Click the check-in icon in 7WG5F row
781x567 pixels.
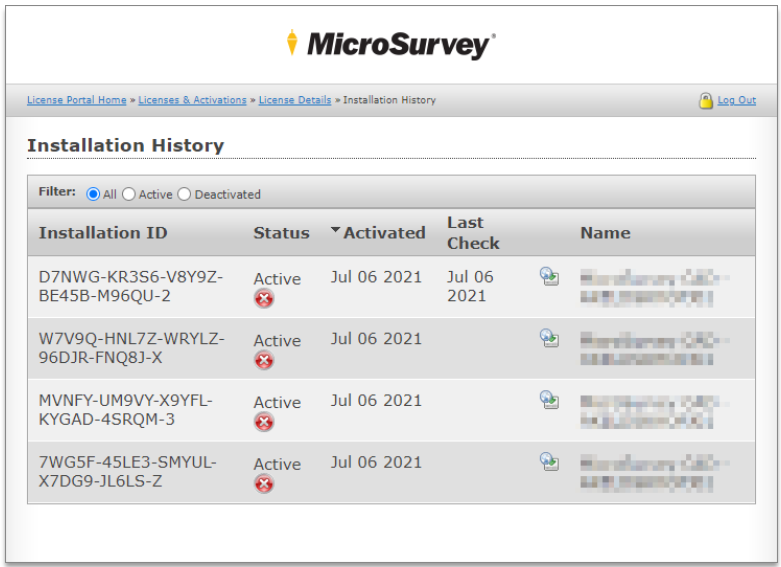549,461
